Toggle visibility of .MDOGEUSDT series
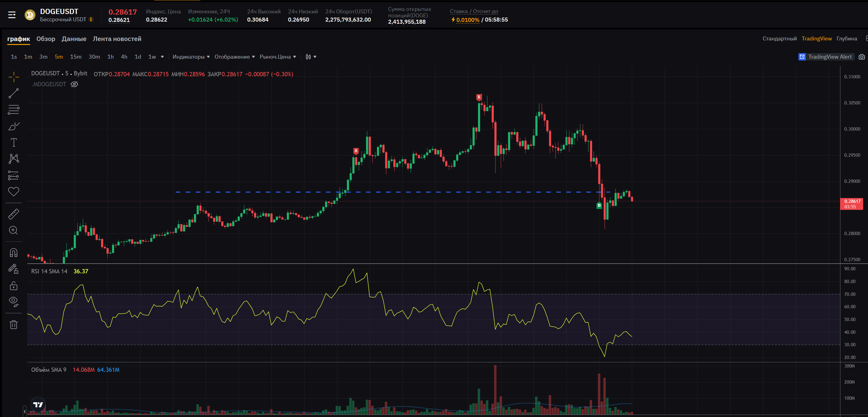 74,84
